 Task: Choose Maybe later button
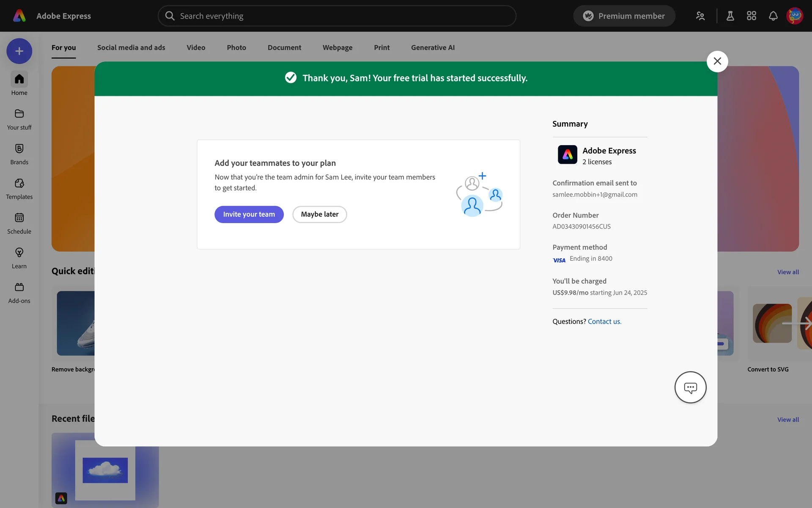coord(319,214)
